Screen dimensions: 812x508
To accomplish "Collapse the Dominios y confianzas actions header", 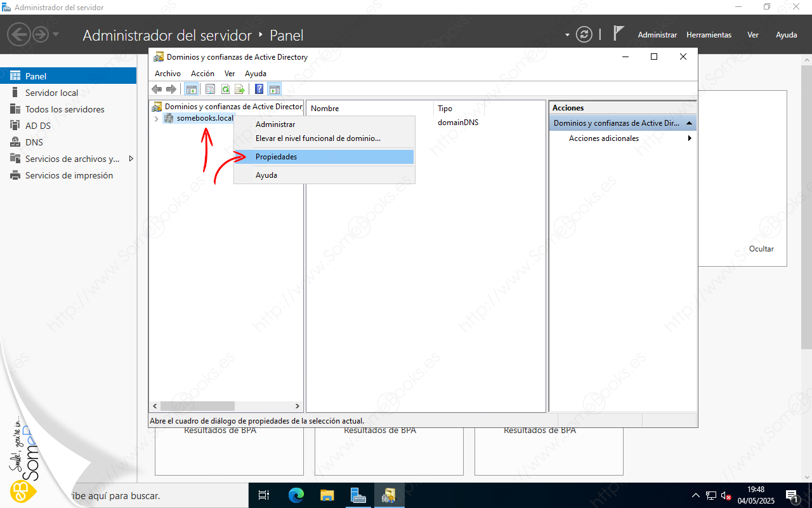I will (689, 123).
